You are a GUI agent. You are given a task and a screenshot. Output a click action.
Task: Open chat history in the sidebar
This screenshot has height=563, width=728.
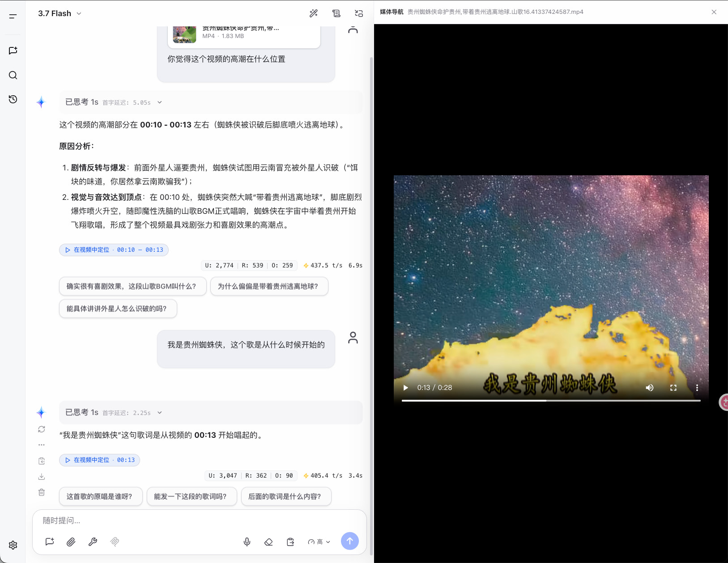point(13,99)
